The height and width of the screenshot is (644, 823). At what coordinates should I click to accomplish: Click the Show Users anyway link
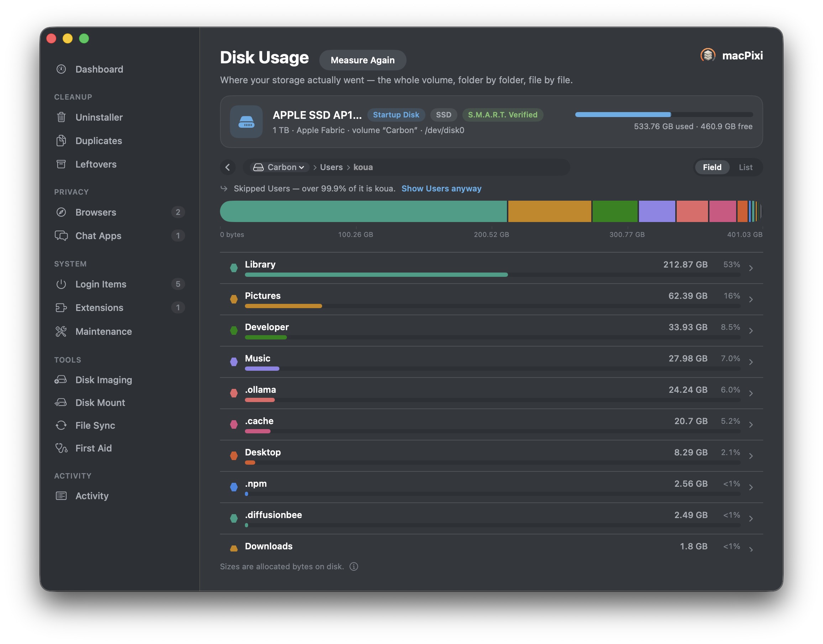pyautogui.click(x=441, y=188)
